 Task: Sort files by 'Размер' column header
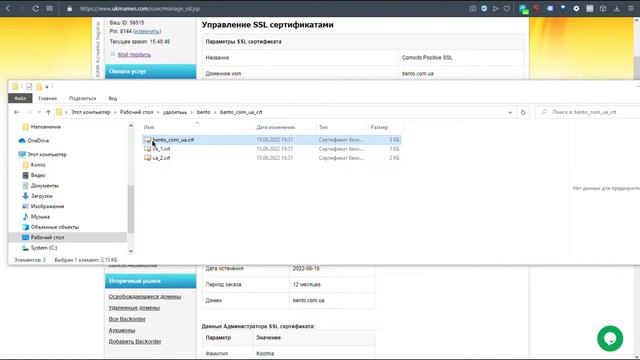[379, 127]
